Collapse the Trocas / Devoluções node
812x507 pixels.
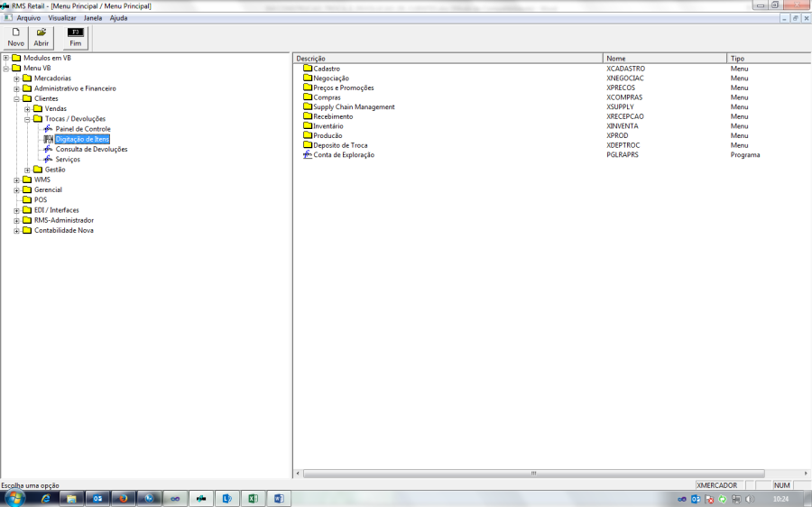tap(27, 119)
